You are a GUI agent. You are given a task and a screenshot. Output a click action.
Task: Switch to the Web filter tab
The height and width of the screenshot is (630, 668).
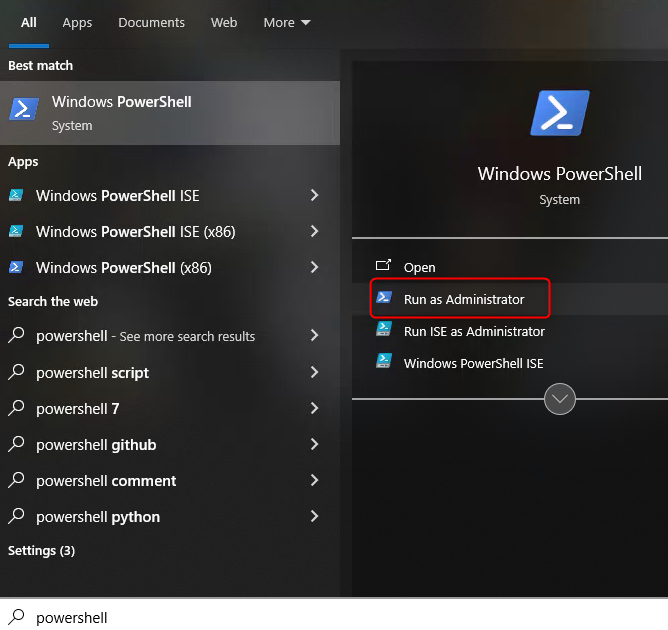[x=224, y=23]
